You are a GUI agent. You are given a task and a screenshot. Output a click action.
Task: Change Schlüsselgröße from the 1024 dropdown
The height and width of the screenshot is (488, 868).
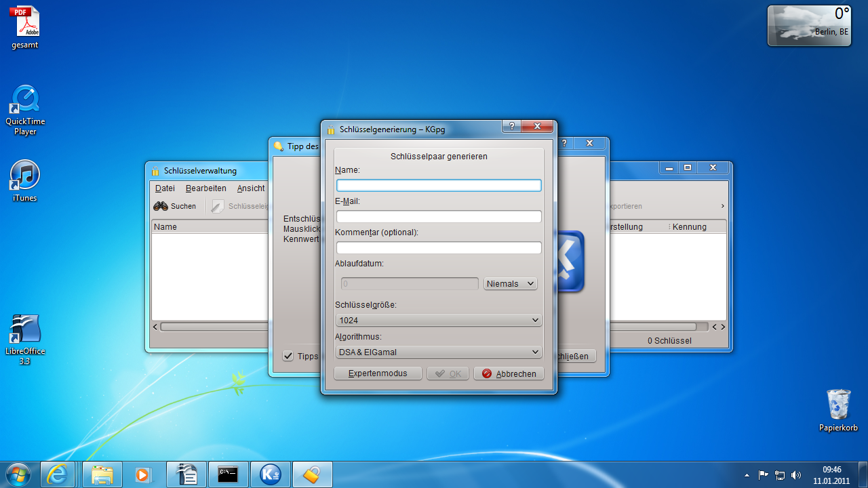[x=439, y=319]
